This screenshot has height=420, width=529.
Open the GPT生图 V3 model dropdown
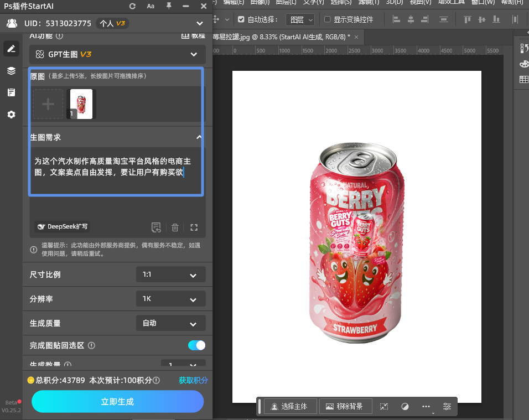(117, 54)
